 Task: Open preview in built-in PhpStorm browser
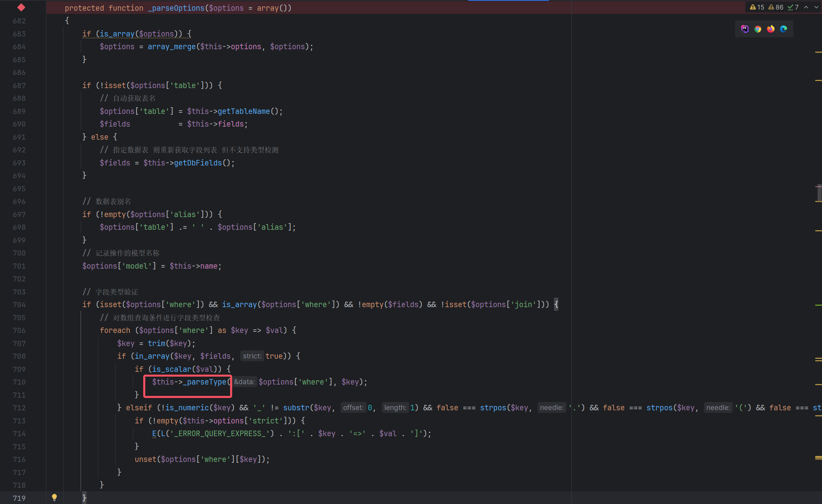[x=745, y=29]
